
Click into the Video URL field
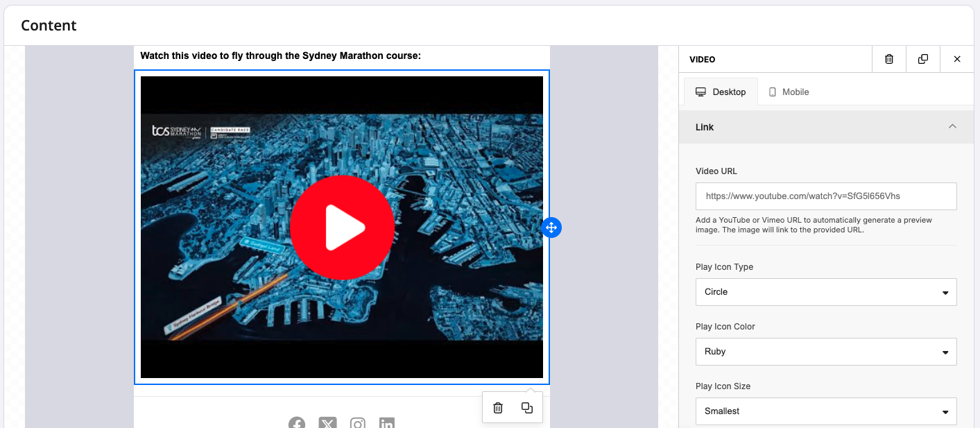pos(825,196)
